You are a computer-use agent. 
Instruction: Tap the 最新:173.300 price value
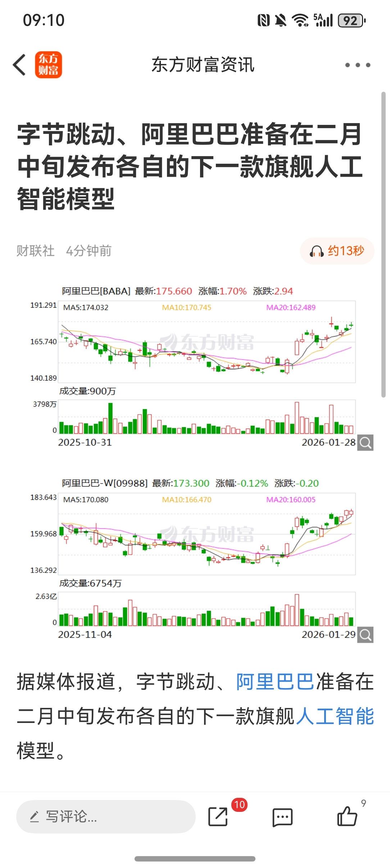[181, 483]
